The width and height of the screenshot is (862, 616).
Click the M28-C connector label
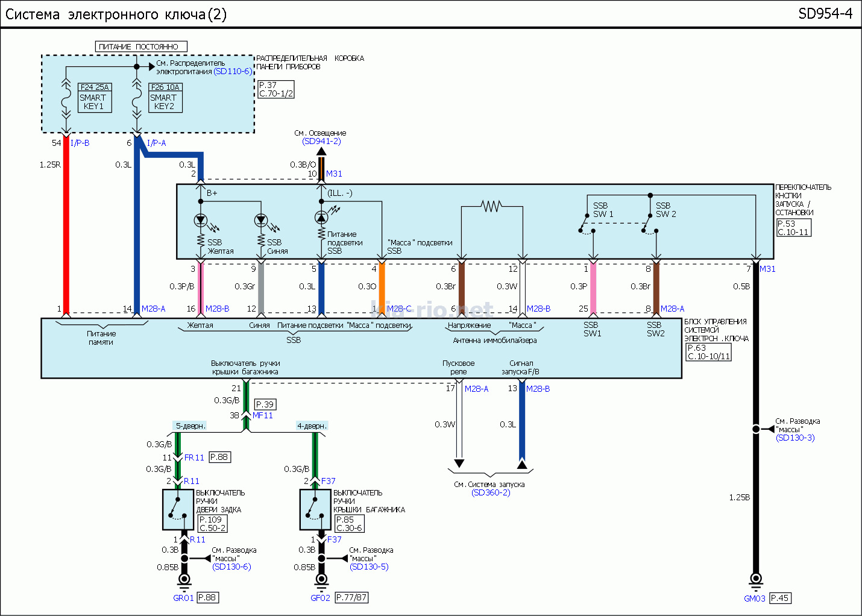pyautogui.click(x=399, y=309)
